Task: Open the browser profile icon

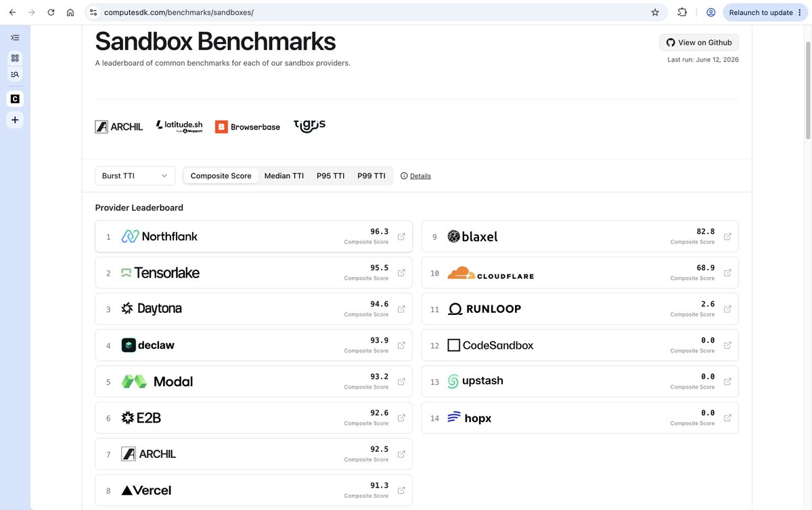Action: pyautogui.click(x=710, y=12)
